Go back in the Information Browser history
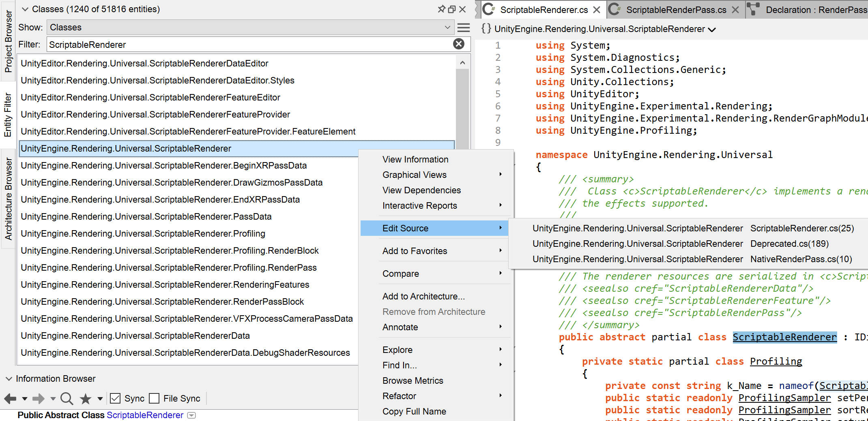The width and height of the screenshot is (868, 421). [11, 399]
